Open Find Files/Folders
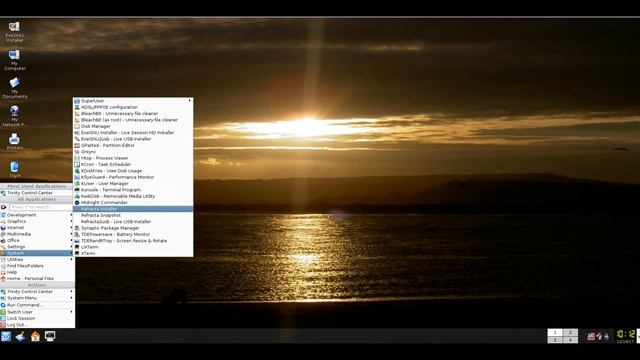The height and width of the screenshot is (360, 640). 37,266
